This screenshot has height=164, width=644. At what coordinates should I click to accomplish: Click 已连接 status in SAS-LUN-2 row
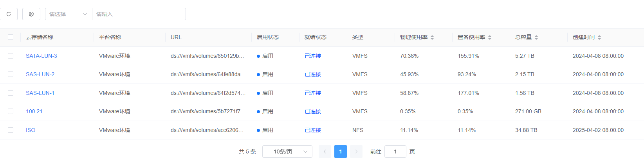coord(313,74)
